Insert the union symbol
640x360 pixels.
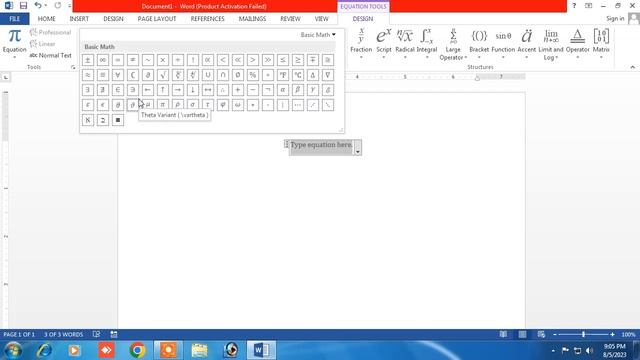(x=208, y=75)
